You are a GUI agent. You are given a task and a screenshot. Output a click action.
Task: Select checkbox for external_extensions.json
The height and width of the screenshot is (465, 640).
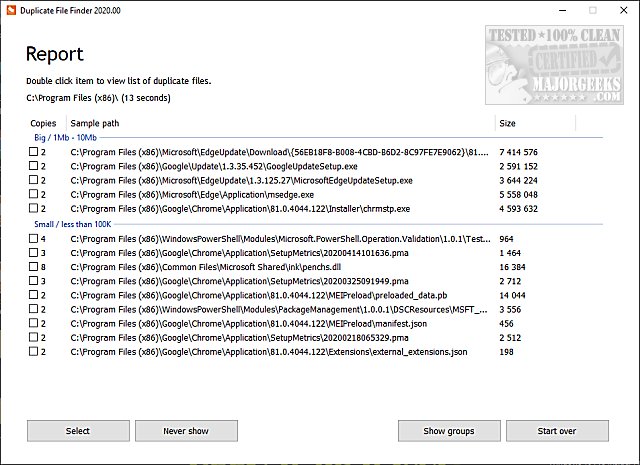33,351
